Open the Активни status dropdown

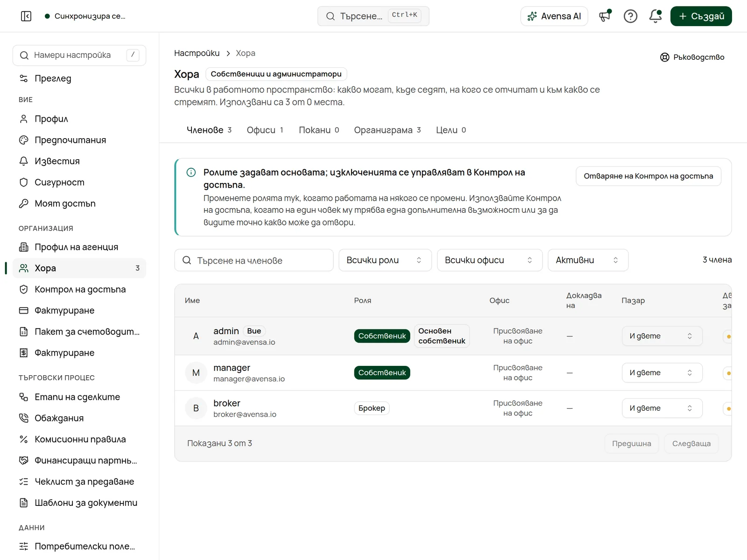point(588,260)
